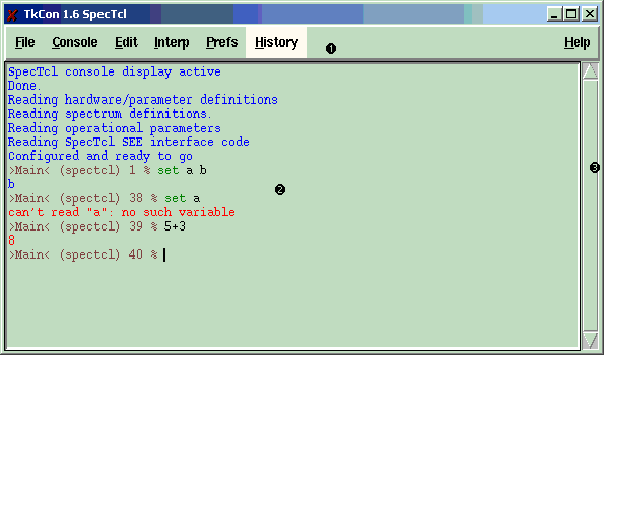
Task: Open the History menu
Action: pyautogui.click(x=276, y=42)
